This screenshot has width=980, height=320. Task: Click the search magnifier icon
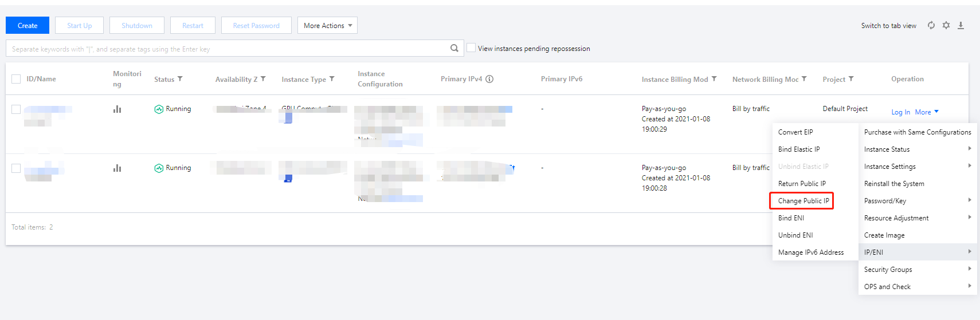(x=454, y=48)
